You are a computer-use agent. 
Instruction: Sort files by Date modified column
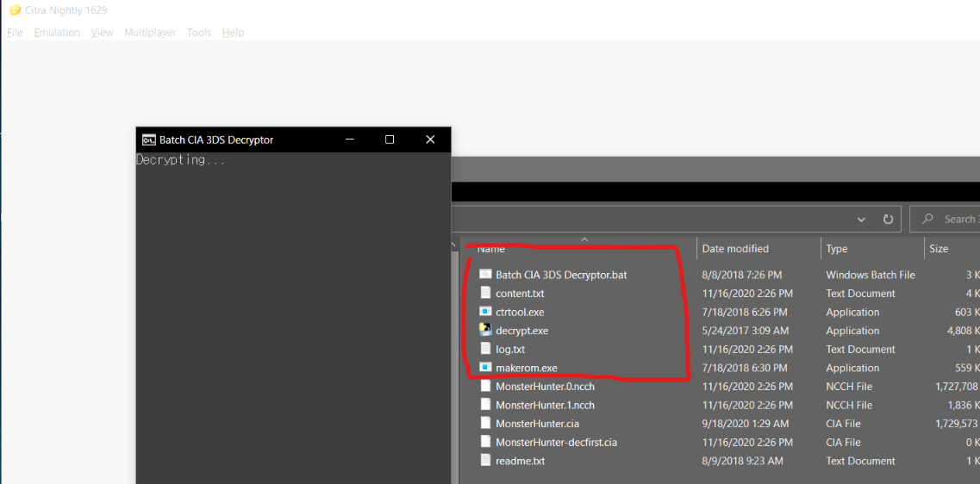click(x=735, y=249)
